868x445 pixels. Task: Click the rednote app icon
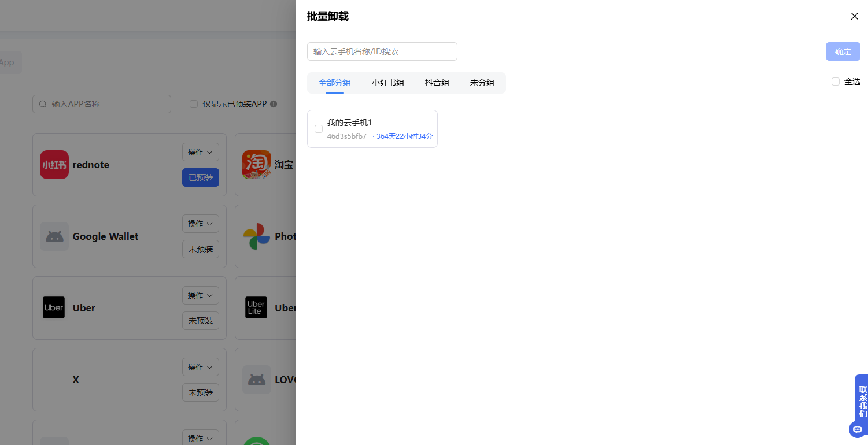point(54,165)
